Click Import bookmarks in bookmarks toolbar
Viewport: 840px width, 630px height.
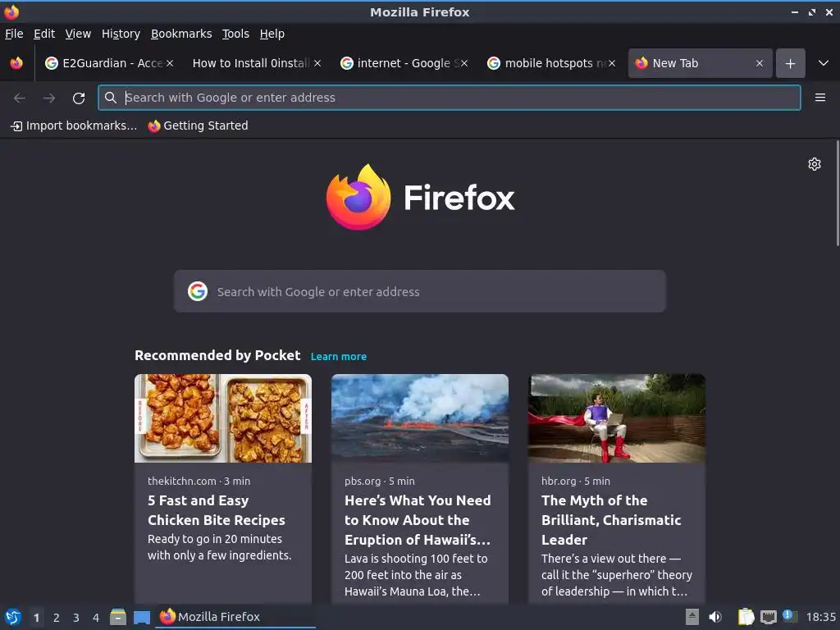pyautogui.click(x=74, y=126)
